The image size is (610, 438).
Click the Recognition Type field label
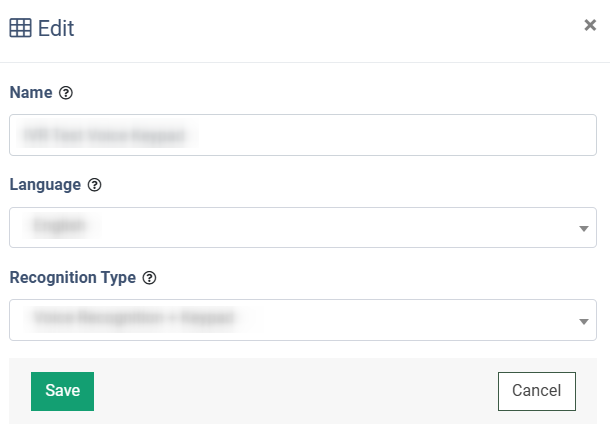[x=73, y=277]
